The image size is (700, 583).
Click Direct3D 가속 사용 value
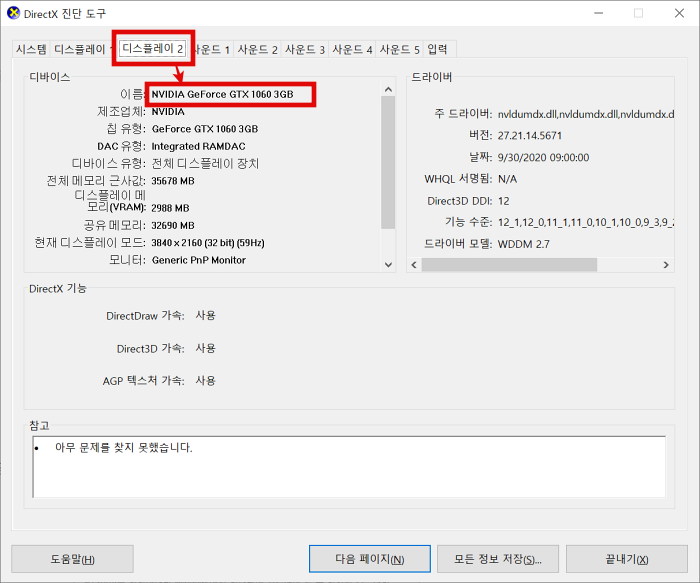coord(205,348)
